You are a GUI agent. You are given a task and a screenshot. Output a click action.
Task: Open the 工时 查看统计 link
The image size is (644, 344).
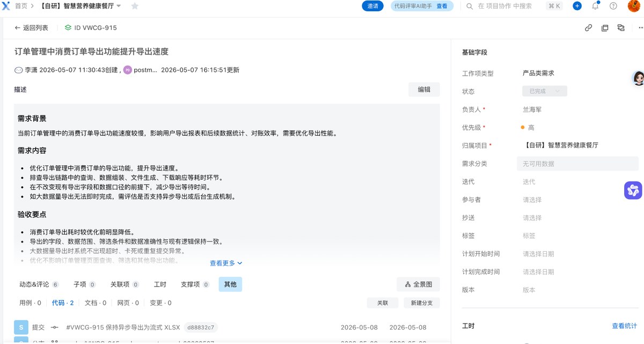[625, 326]
